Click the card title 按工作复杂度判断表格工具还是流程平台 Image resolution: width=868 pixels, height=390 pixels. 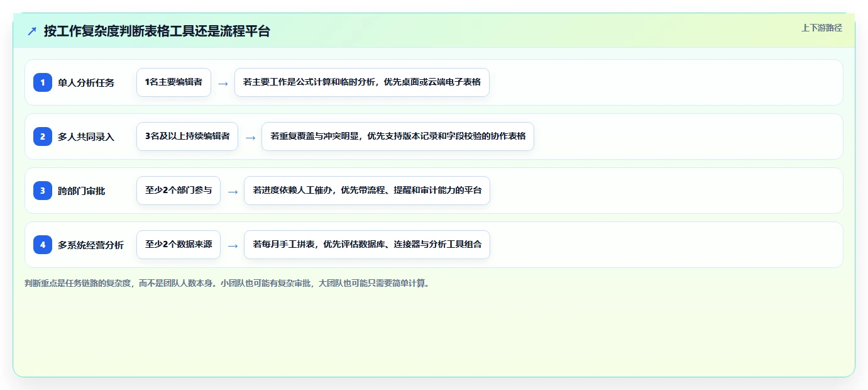click(x=157, y=31)
